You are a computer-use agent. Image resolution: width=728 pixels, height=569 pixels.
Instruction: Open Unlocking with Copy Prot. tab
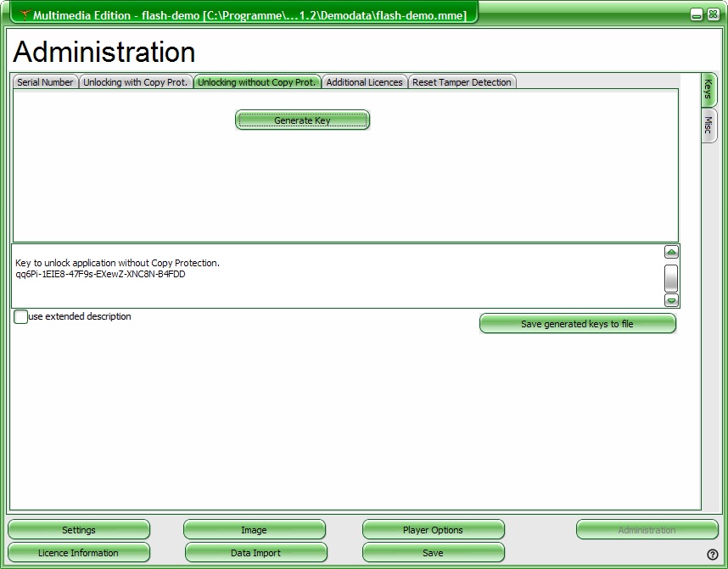click(x=136, y=82)
